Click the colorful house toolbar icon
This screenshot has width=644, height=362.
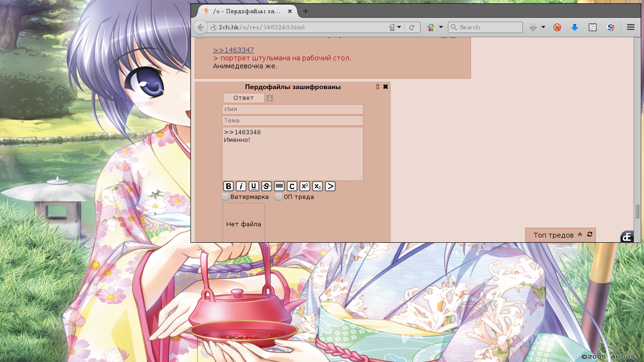tap(430, 27)
